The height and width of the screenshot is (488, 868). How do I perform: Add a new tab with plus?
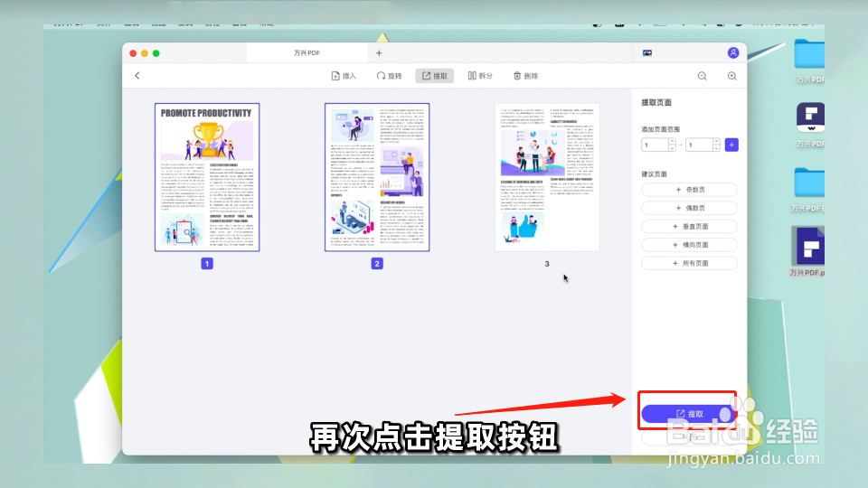coord(379,52)
